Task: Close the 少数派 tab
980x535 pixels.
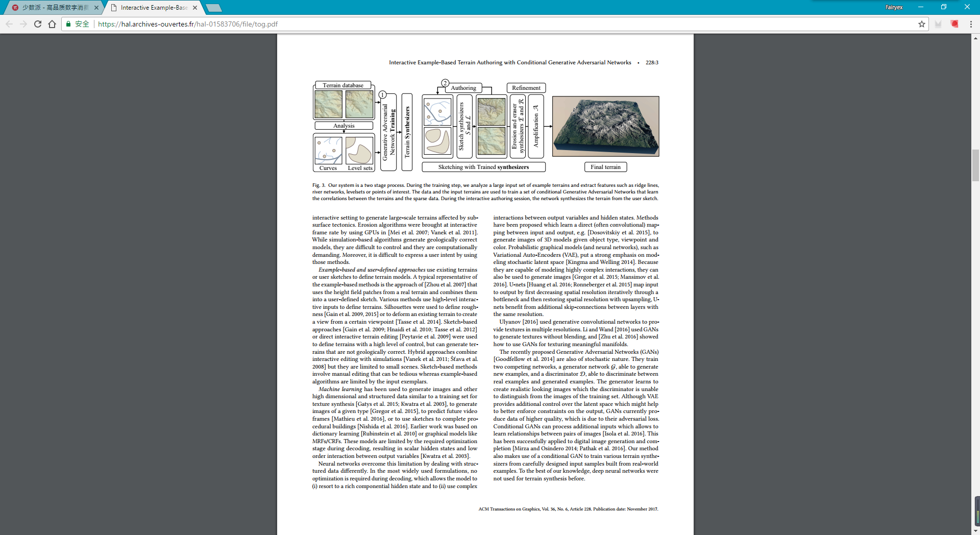Action: (96, 8)
